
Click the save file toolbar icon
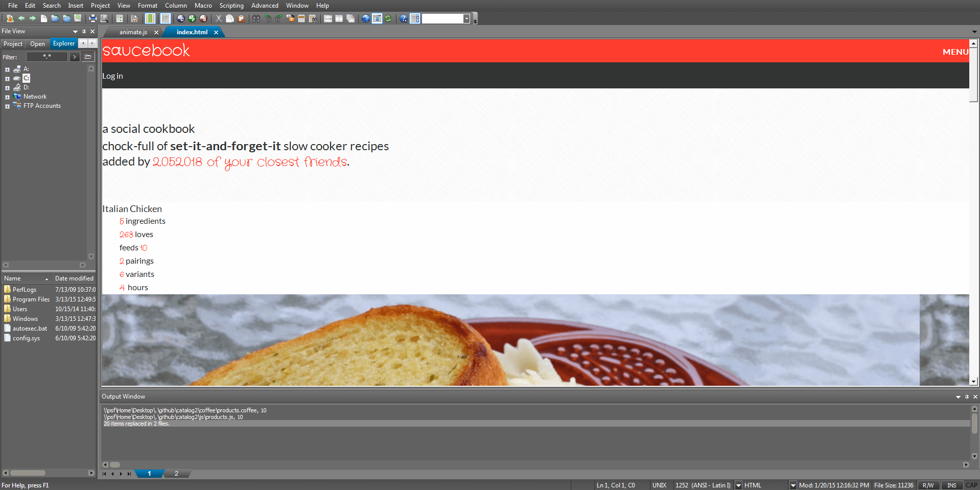point(78,18)
